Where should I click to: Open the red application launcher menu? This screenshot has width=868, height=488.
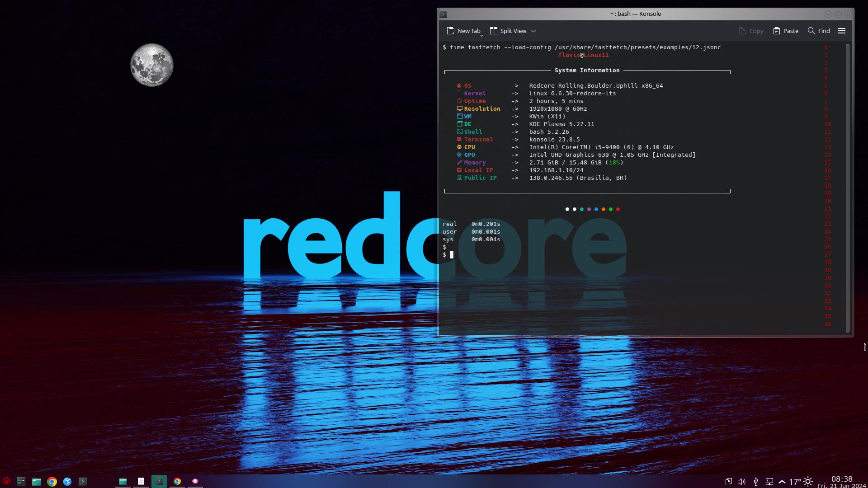tap(6, 481)
